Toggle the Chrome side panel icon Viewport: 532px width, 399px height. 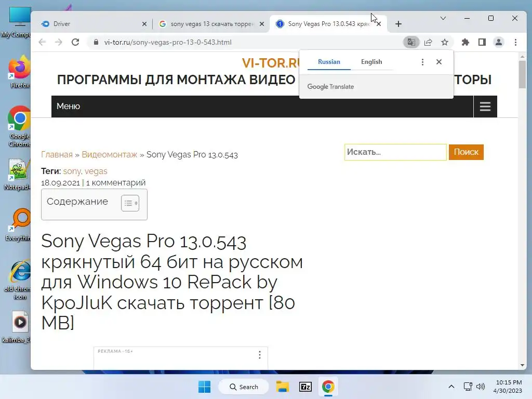pyautogui.click(x=482, y=42)
